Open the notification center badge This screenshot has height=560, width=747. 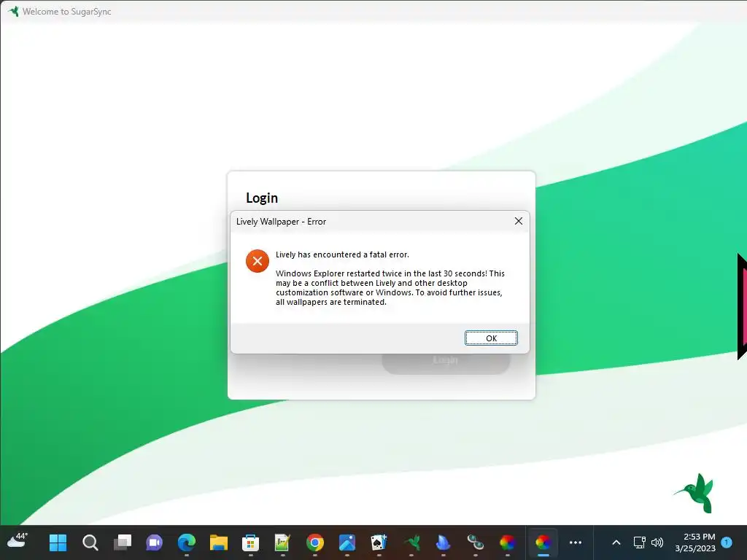[727, 542]
